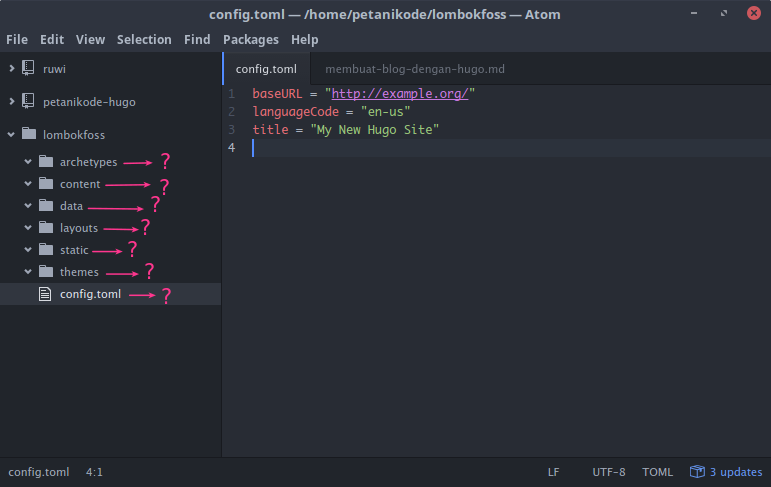The width and height of the screenshot is (771, 487).
Task: Click the config.toml file icon in tree
Action: coord(45,294)
